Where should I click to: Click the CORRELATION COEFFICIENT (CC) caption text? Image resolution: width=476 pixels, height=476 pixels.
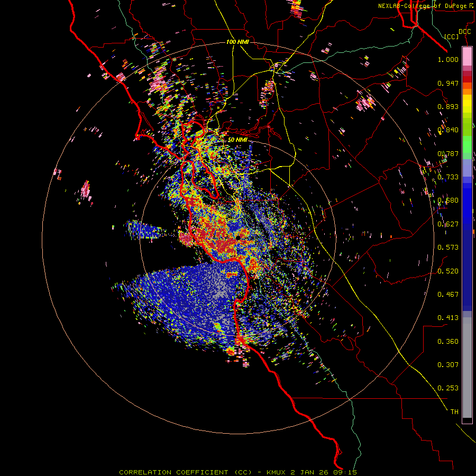click(186, 472)
